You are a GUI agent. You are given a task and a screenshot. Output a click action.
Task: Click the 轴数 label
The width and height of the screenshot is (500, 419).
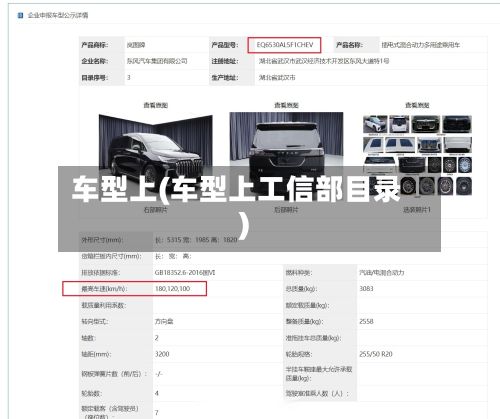tap(88, 338)
